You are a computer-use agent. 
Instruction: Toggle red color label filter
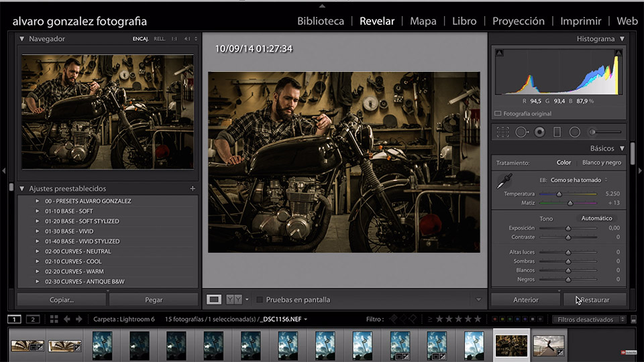pos(494,319)
